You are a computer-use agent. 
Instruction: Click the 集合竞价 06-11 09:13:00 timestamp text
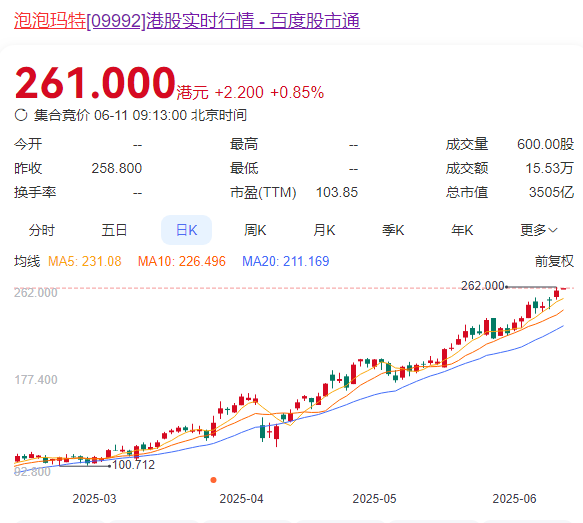[140, 115]
